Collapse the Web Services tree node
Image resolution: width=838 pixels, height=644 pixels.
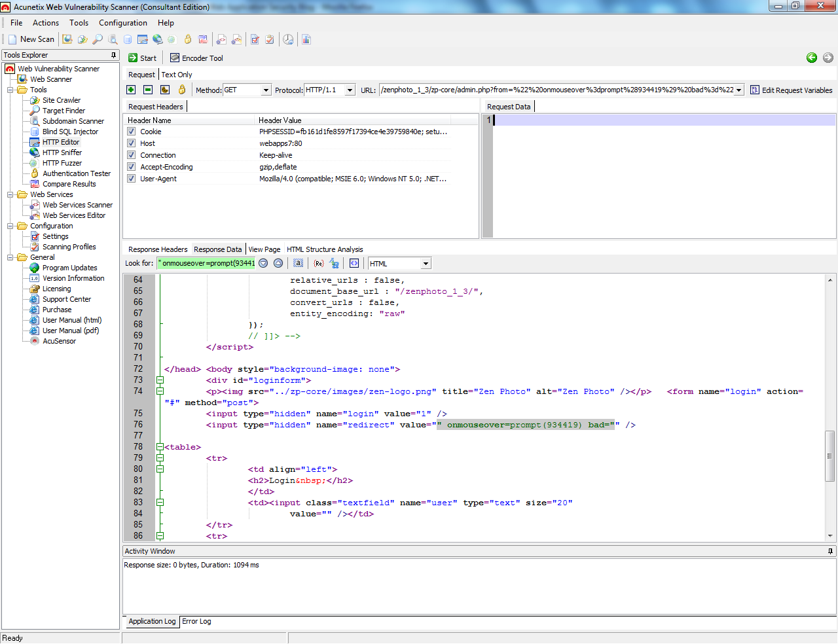point(10,194)
